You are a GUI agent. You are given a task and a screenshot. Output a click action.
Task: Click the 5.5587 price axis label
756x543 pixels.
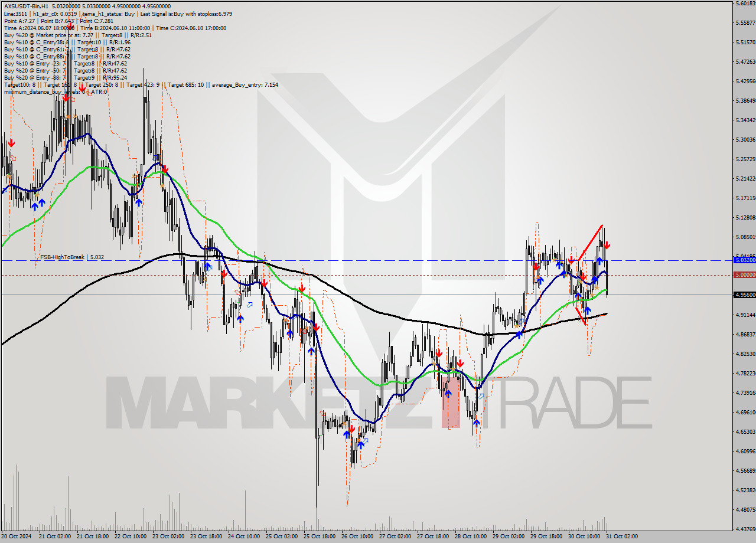click(x=745, y=23)
